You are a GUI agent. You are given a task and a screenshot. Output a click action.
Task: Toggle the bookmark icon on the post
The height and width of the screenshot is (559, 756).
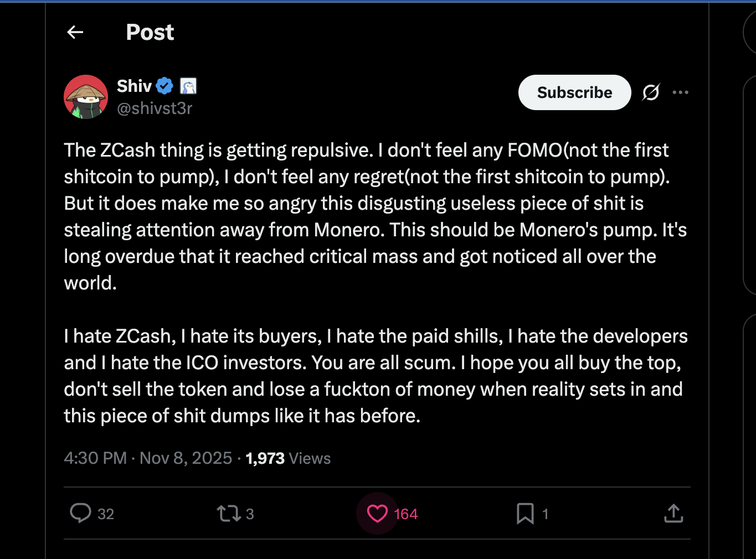pyautogui.click(x=525, y=514)
